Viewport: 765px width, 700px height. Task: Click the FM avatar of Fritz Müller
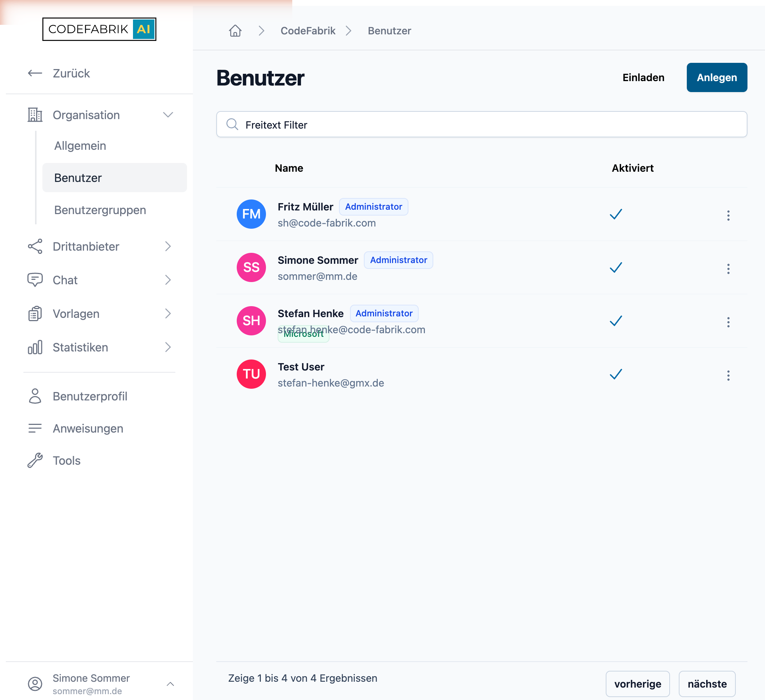click(x=251, y=214)
